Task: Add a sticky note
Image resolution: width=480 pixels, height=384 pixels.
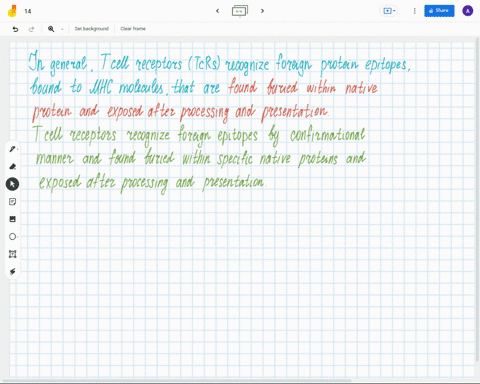Action: (12, 202)
